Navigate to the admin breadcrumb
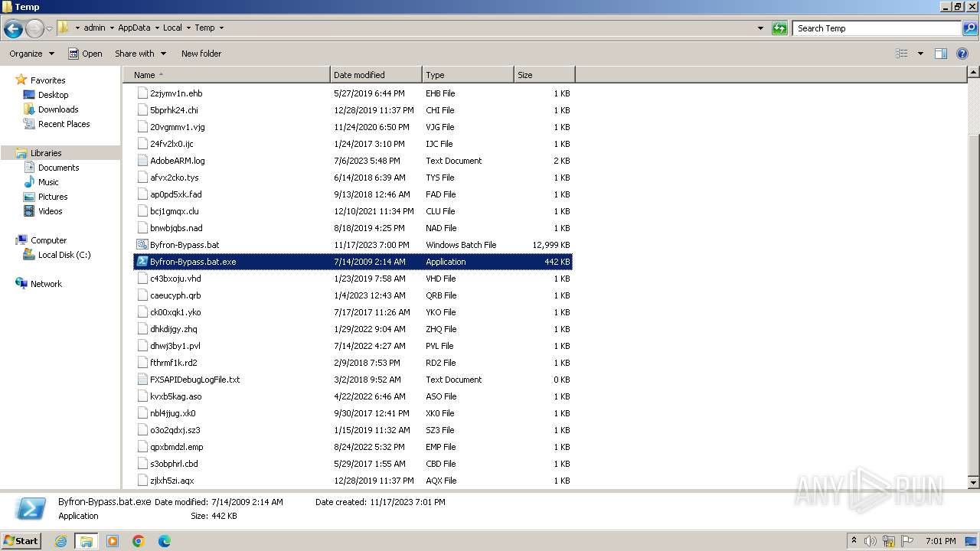The width and height of the screenshot is (980, 551). tap(94, 28)
